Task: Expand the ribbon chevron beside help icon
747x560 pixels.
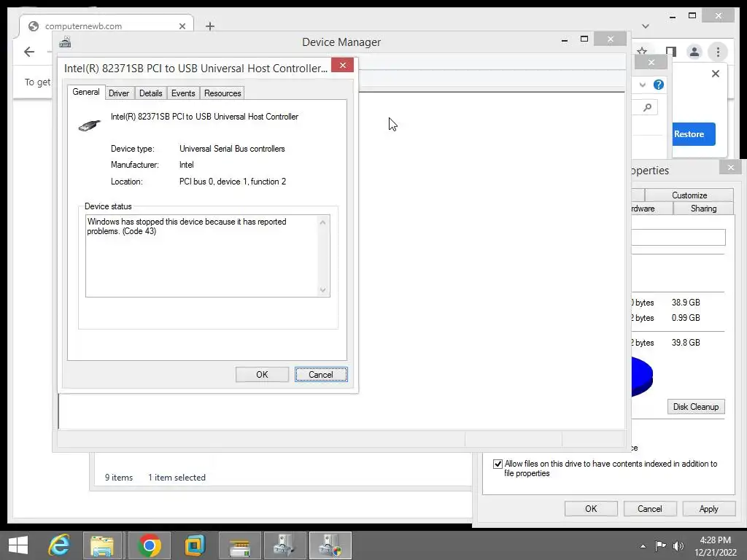Action: pyautogui.click(x=643, y=85)
